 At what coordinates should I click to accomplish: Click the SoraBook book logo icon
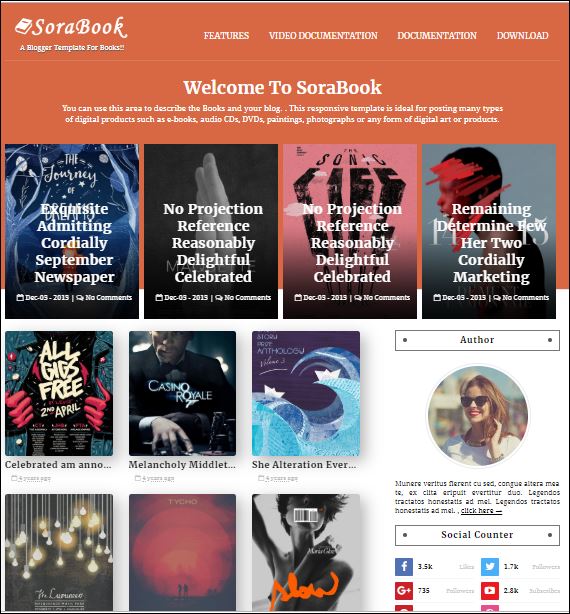23,27
